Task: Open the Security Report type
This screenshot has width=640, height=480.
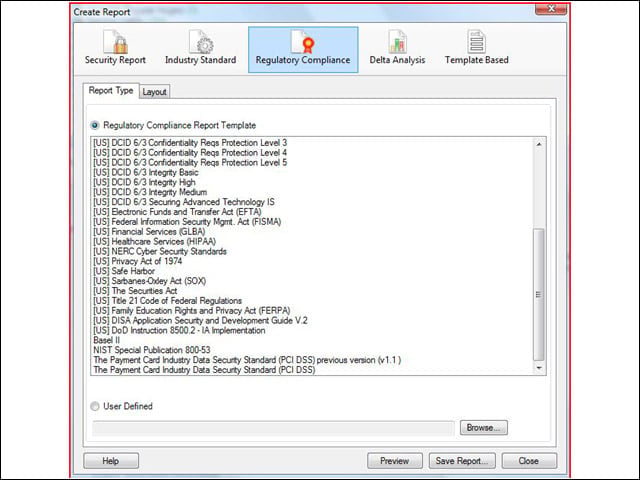Action: pos(115,48)
